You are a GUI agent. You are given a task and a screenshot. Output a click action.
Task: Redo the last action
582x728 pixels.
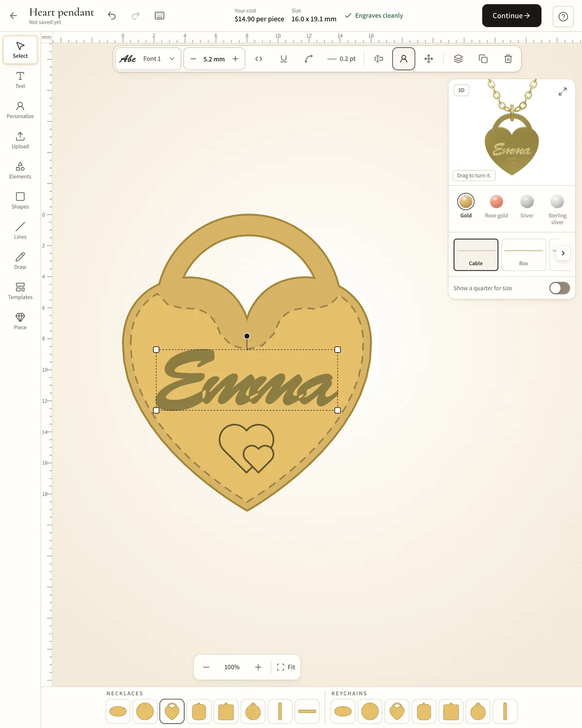coord(136,16)
